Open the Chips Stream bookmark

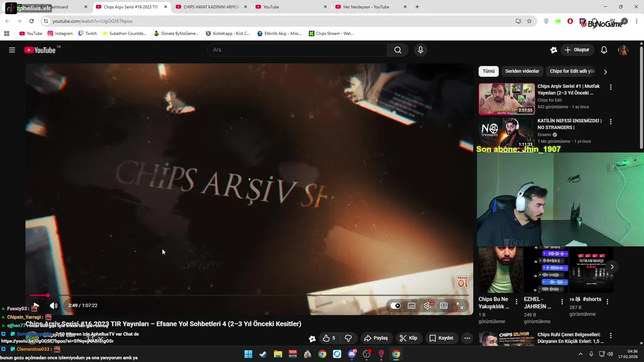[331, 34]
